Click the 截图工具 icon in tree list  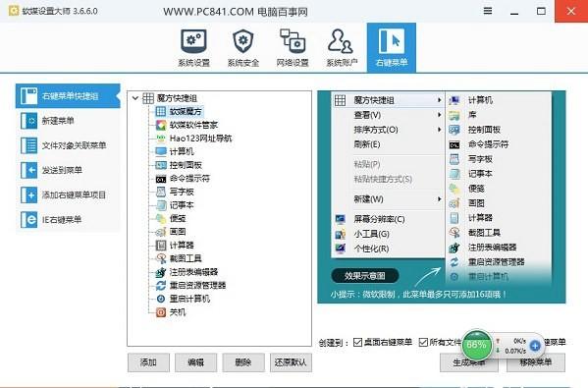pos(161,258)
